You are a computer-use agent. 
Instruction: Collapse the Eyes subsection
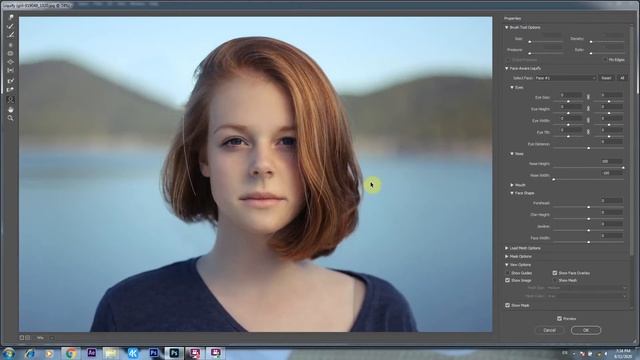512,87
